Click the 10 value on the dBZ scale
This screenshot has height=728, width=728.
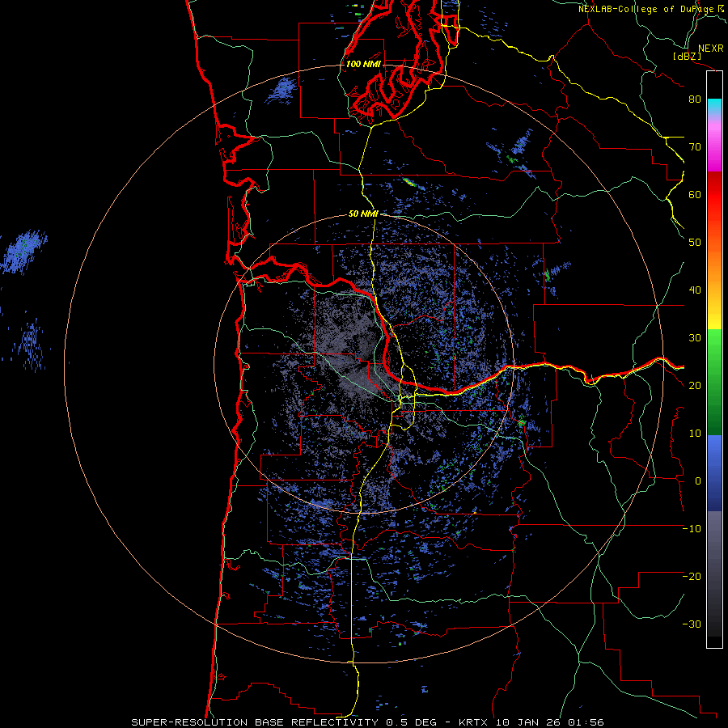(x=695, y=434)
